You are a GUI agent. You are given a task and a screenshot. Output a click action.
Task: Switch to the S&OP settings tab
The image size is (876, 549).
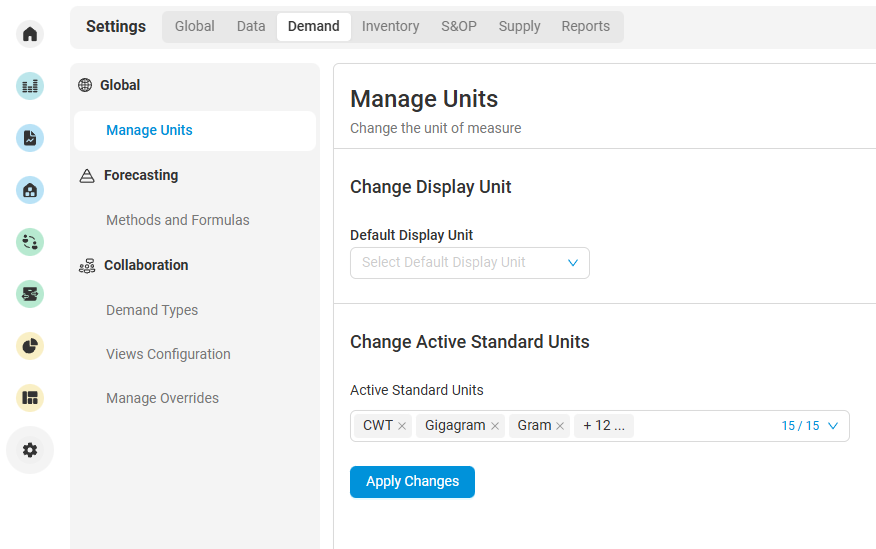[x=459, y=27]
